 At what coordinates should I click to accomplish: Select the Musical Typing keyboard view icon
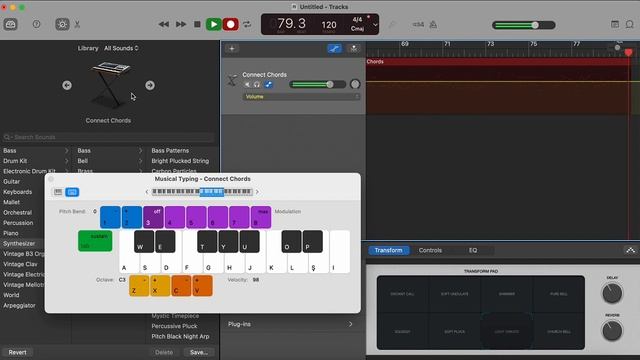pyautogui.click(x=72, y=192)
